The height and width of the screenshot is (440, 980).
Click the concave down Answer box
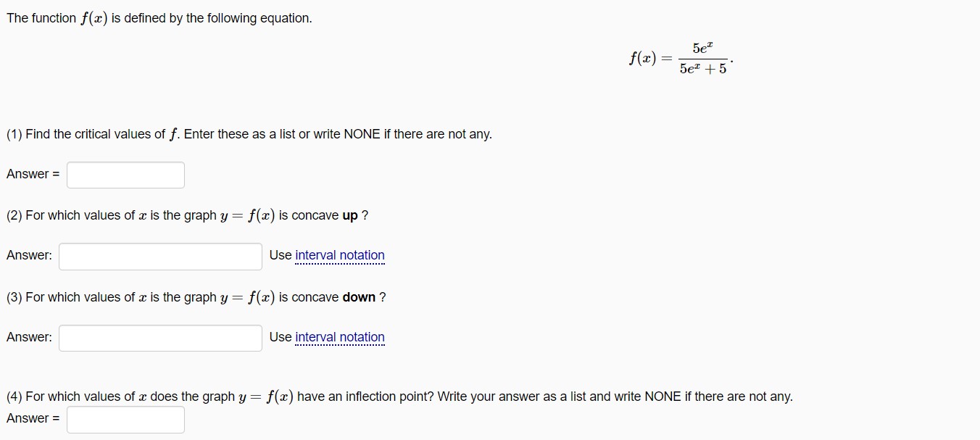coord(159,337)
